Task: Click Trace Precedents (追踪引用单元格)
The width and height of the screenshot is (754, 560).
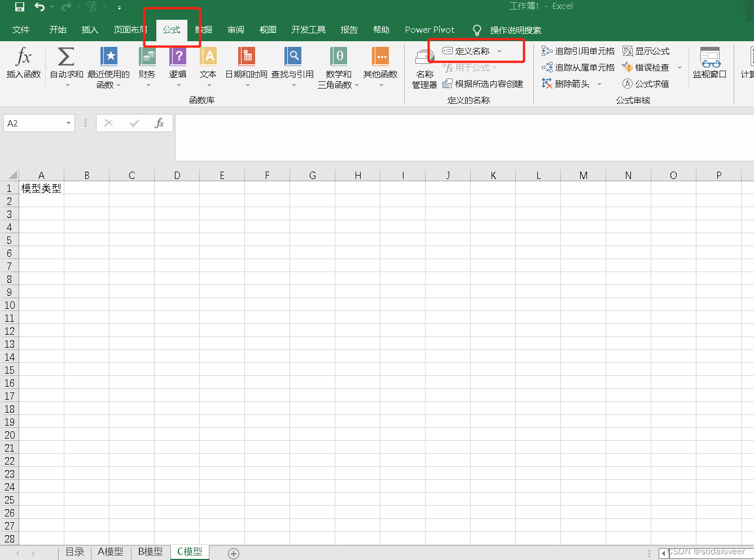Action: coord(578,51)
